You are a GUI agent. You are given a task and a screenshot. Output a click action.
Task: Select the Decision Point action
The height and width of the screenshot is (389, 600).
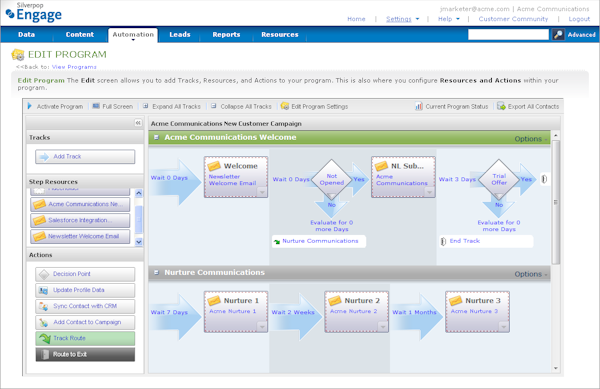pyautogui.click(x=85, y=274)
